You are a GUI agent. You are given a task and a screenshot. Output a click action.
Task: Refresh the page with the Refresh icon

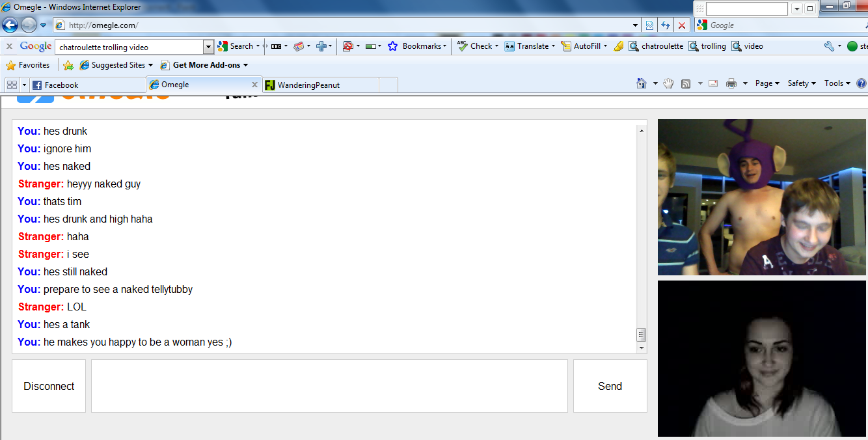click(666, 25)
